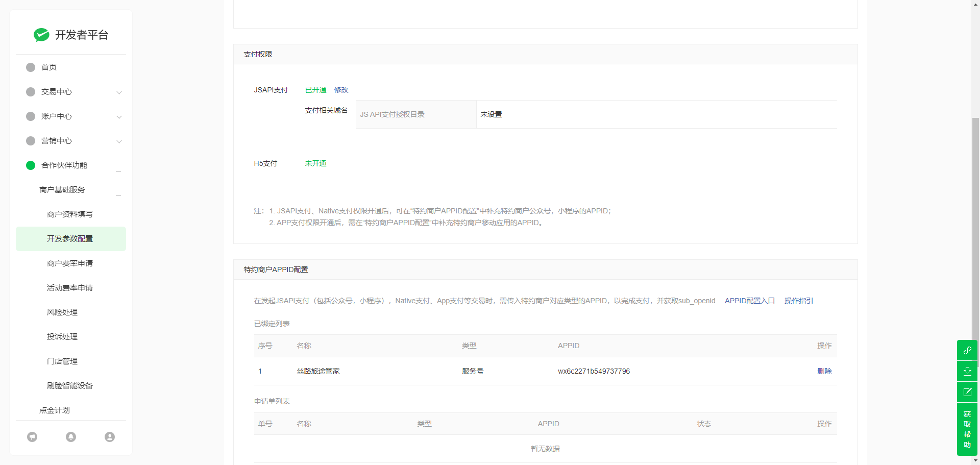Click 删除 for 丝路旅途管家 row
This screenshot has height=465, width=980.
pos(824,371)
